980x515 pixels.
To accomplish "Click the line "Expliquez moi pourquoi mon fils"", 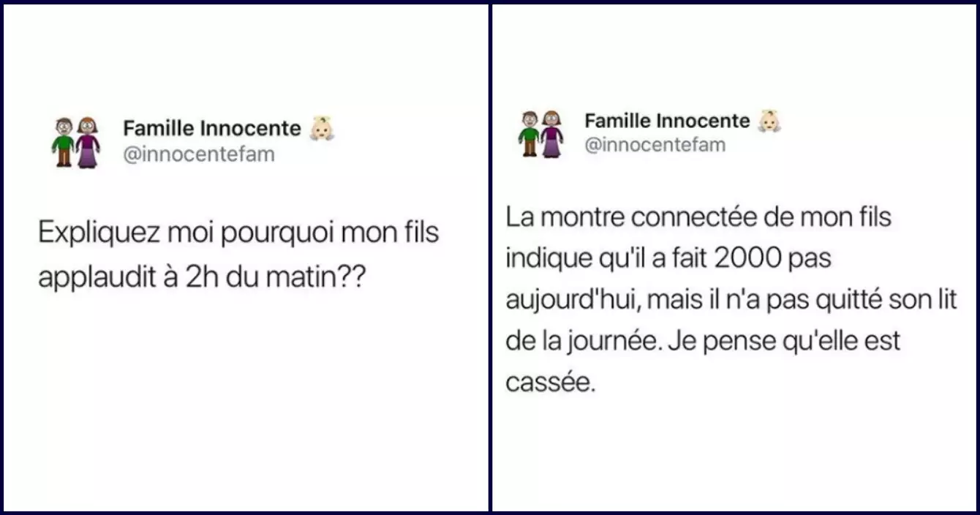I will (x=238, y=233).
